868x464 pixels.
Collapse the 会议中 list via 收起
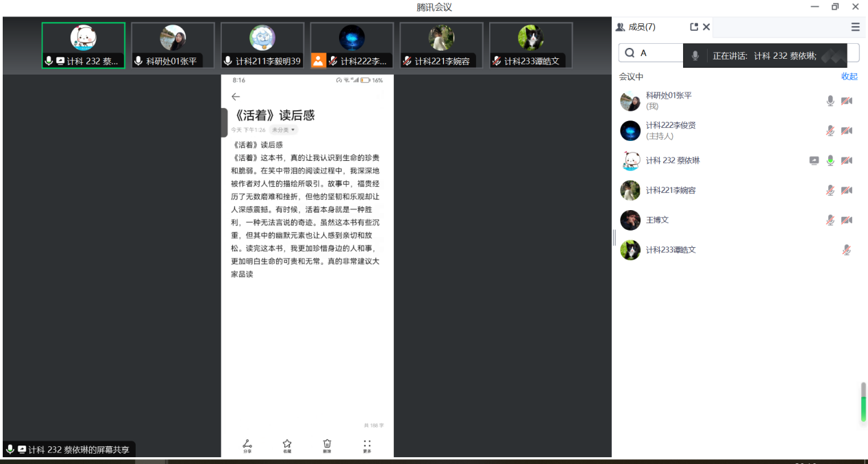click(849, 77)
